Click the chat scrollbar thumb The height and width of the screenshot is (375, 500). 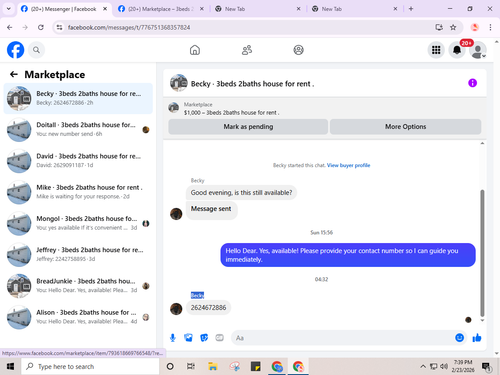pyautogui.click(x=482, y=253)
